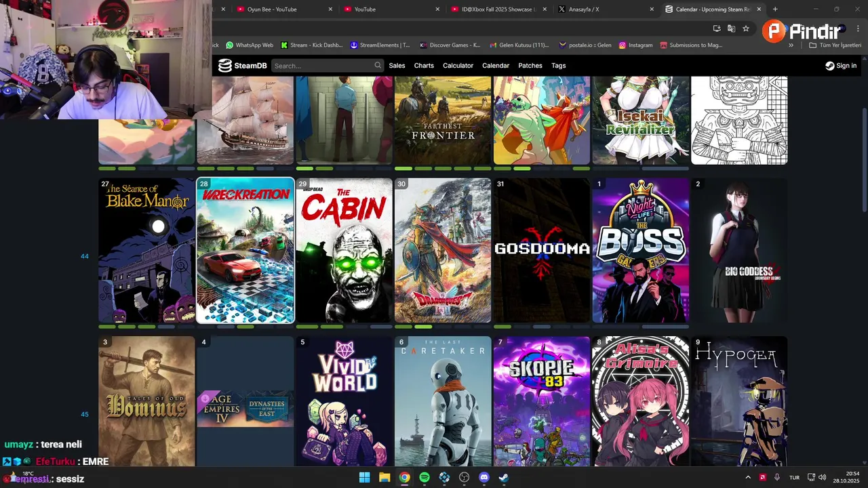
Task: Focus the SteamDB search field
Action: pos(328,66)
